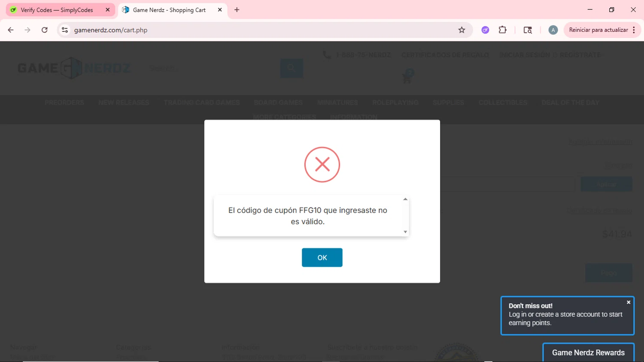The height and width of the screenshot is (362, 644).
Task: Open Chrome three-dot menu
Action: [x=634, y=30]
